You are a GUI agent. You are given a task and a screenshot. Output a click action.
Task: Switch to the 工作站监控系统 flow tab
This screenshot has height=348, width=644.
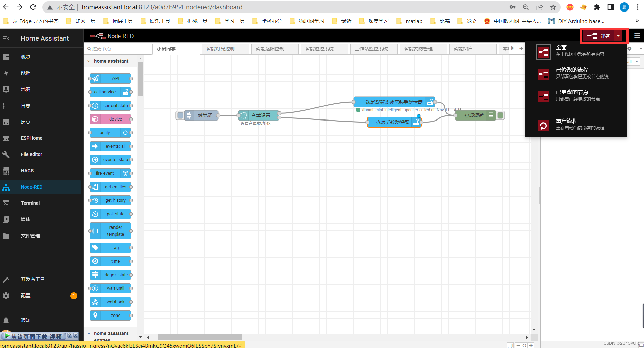(374, 49)
